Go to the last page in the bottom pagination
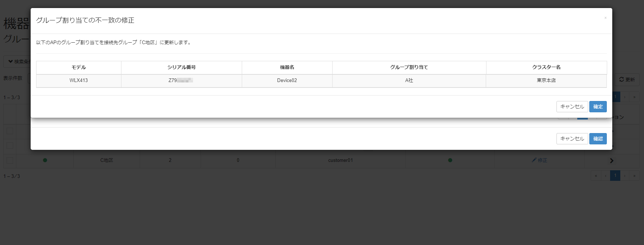 [x=635, y=176]
